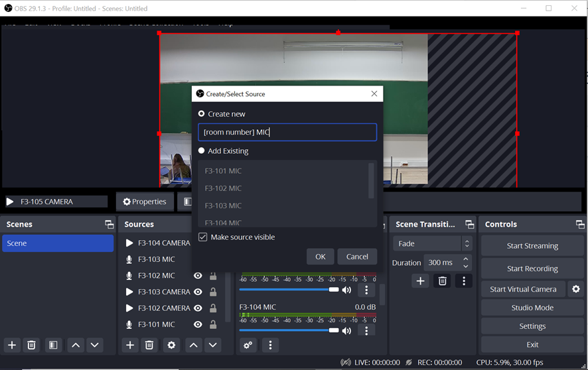Remove scene transition trash icon
Viewport: 588px width, 370px height.
pyautogui.click(x=443, y=281)
